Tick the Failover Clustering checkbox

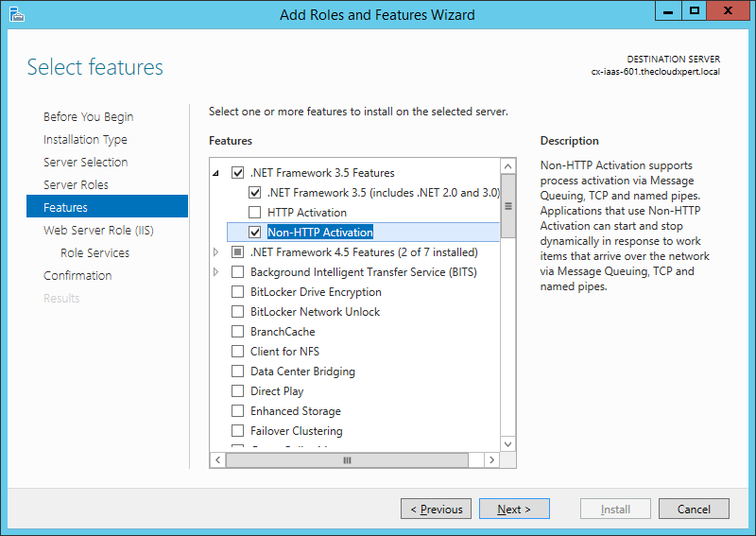pyautogui.click(x=237, y=431)
